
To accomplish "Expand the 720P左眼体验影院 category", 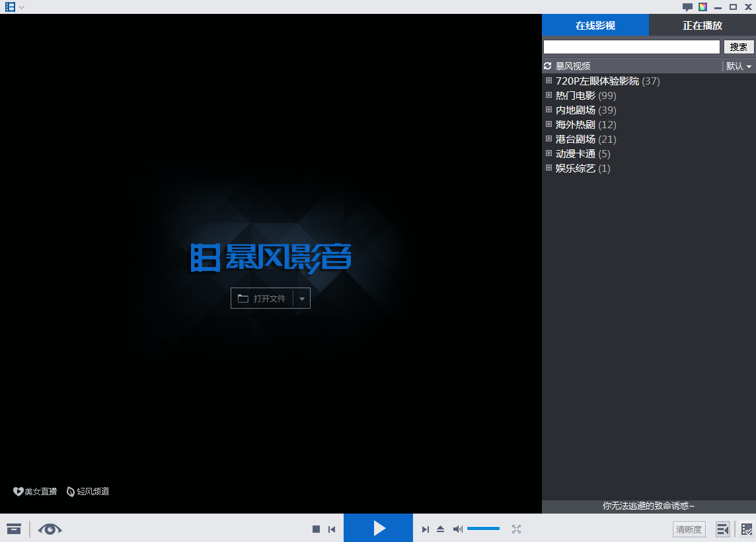I will coord(548,81).
